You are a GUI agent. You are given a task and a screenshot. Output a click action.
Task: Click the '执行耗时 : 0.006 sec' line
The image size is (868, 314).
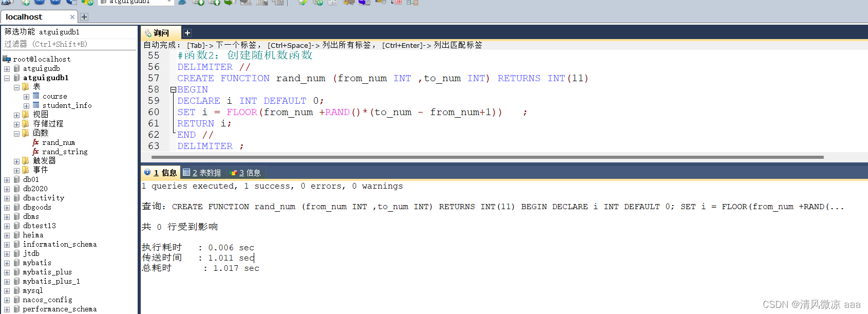(198, 247)
